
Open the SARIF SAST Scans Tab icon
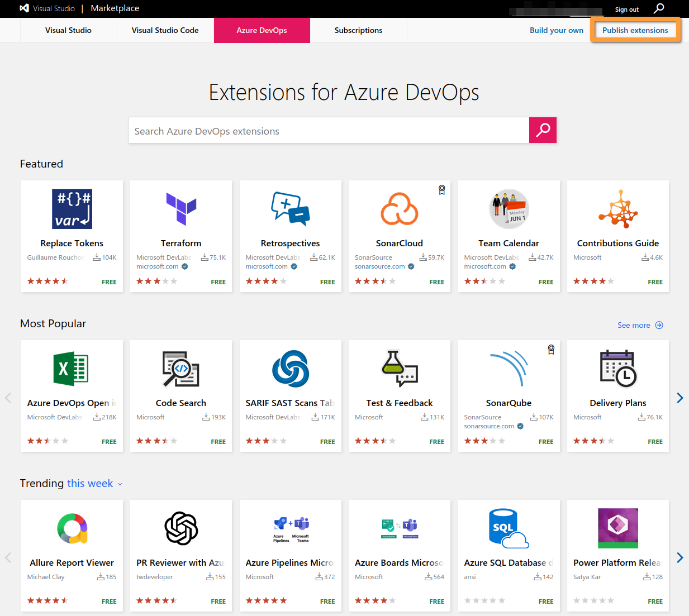291,369
